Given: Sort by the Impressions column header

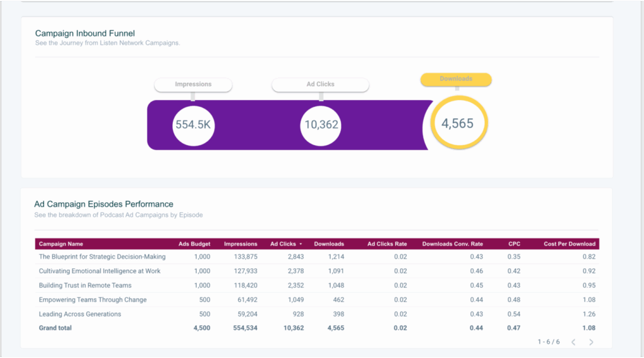Looking at the screenshot, I should pos(240,244).
